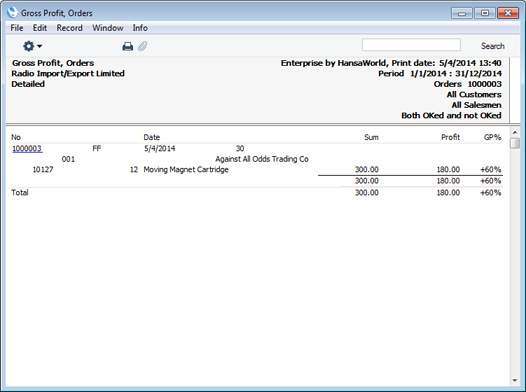Click salesman code FF
Viewport: 526px width, 392px height.
coord(97,149)
